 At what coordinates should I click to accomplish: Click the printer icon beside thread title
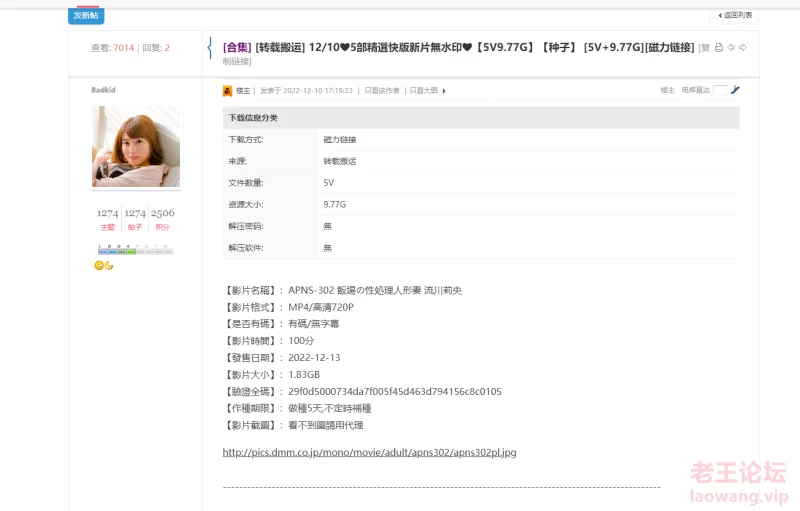pos(719,47)
